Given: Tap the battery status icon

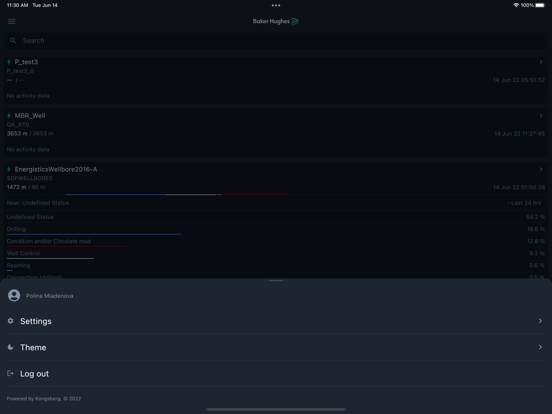Looking at the screenshot, I should [x=540, y=5].
